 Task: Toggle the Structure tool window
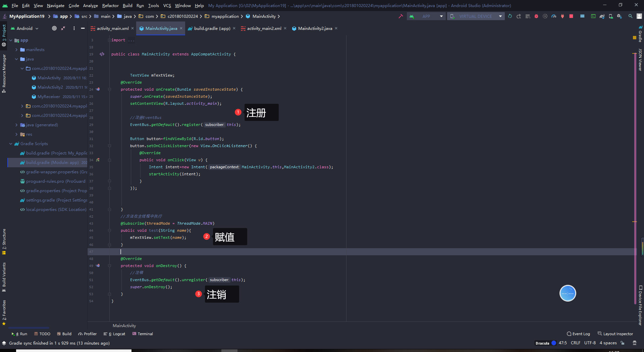(4, 242)
